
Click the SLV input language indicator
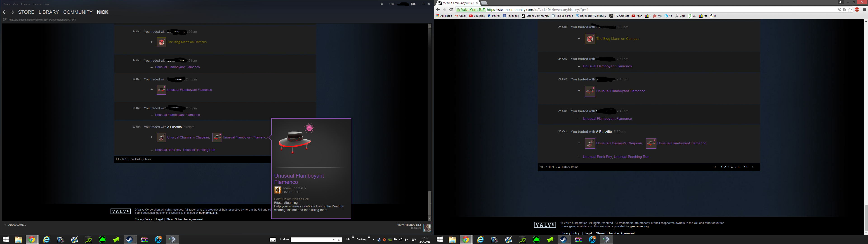(414, 240)
